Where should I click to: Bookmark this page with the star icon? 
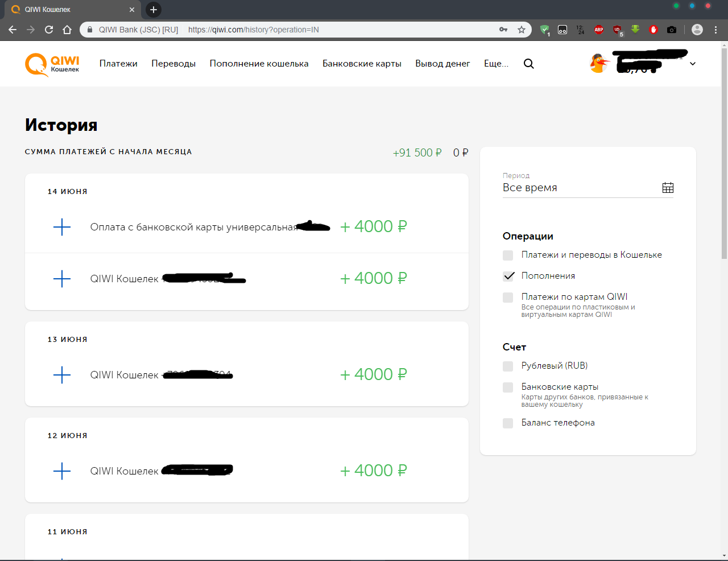tap(522, 30)
